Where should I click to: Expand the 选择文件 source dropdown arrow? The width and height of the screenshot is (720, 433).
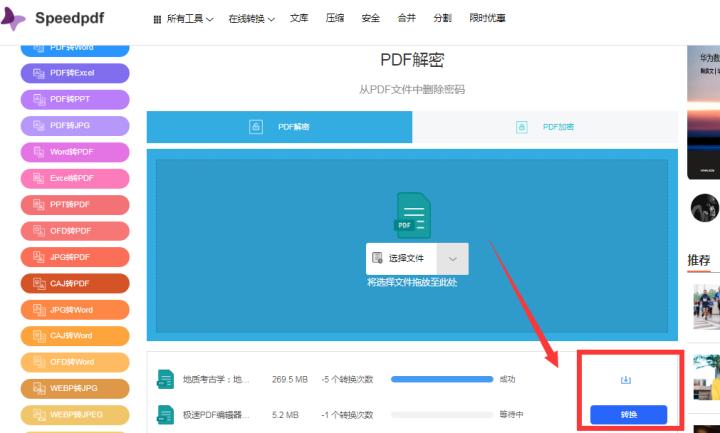[453, 259]
